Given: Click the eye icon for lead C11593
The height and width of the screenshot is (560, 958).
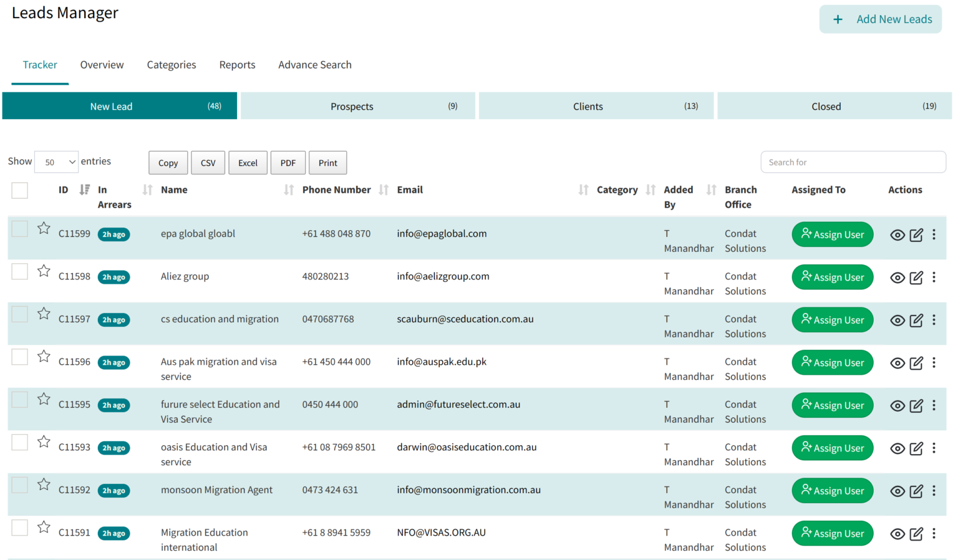Looking at the screenshot, I should pos(897,449).
